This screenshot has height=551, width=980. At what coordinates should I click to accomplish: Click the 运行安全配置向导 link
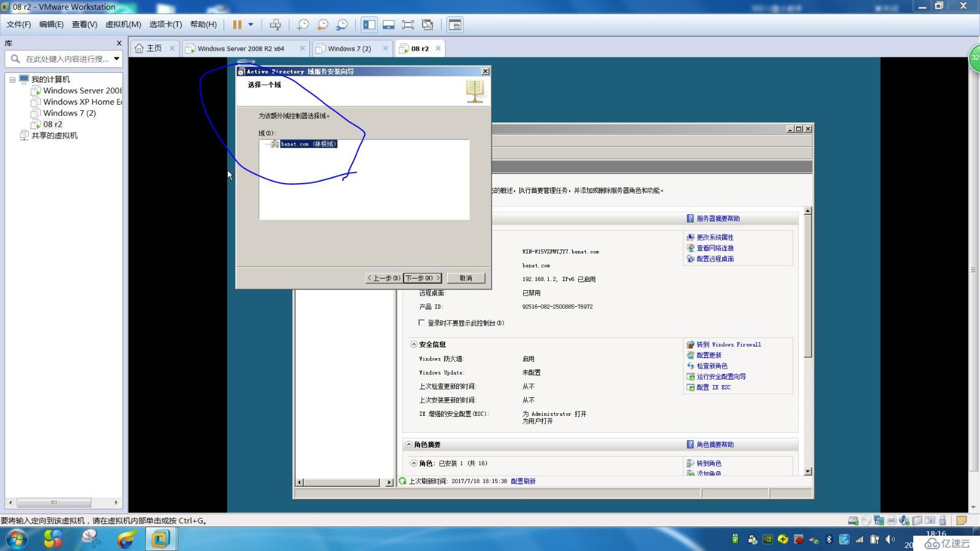pyautogui.click(x=721, y=377)
